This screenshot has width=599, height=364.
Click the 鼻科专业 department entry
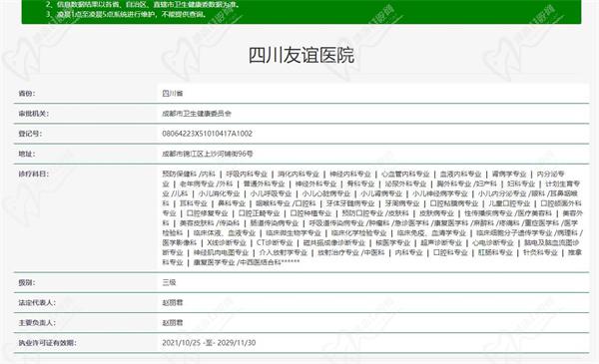pyautogui.click(x=232, y=203)
